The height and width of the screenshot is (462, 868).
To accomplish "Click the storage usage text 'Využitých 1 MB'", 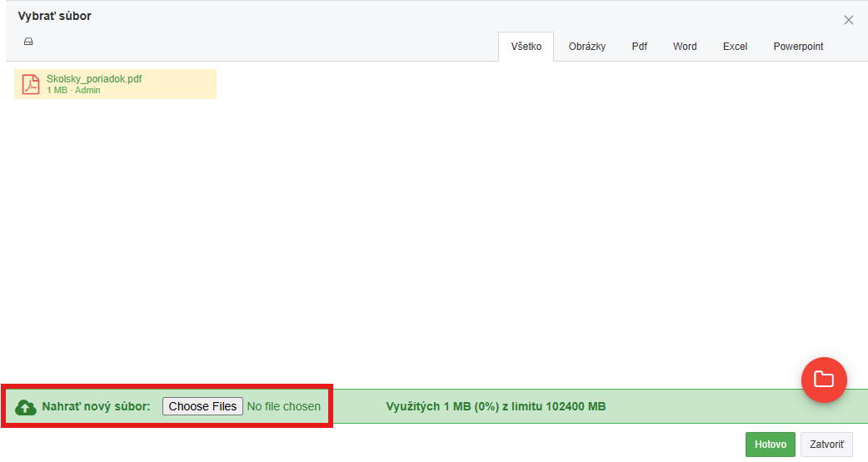I will [496, 406].
